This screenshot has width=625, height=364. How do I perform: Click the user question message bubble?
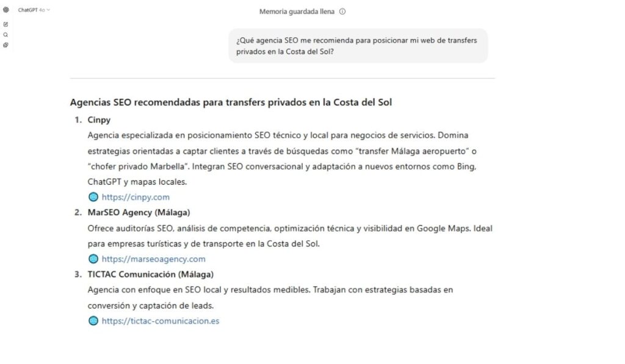[358, 46]
